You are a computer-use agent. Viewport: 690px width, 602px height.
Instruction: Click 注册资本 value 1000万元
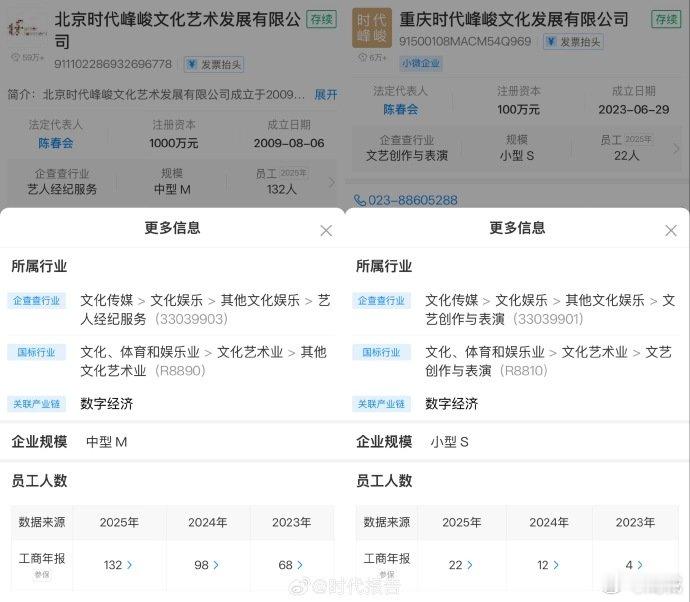(173, 143)
